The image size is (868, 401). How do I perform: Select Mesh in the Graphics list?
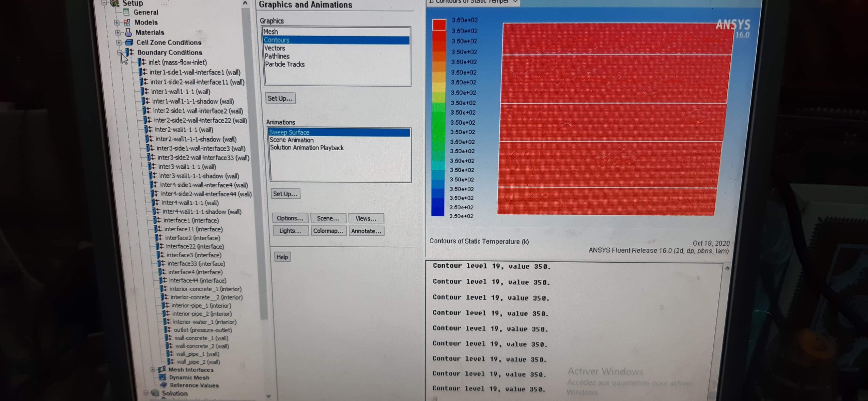tap(336, 32)
